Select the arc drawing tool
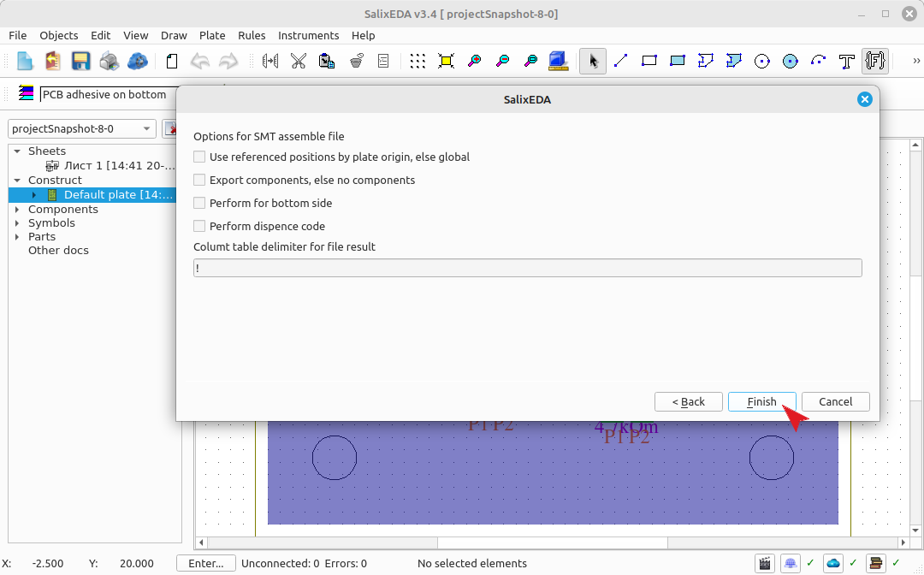The width and height of the screenshot is (924, 575). click(x=819, y=61)
